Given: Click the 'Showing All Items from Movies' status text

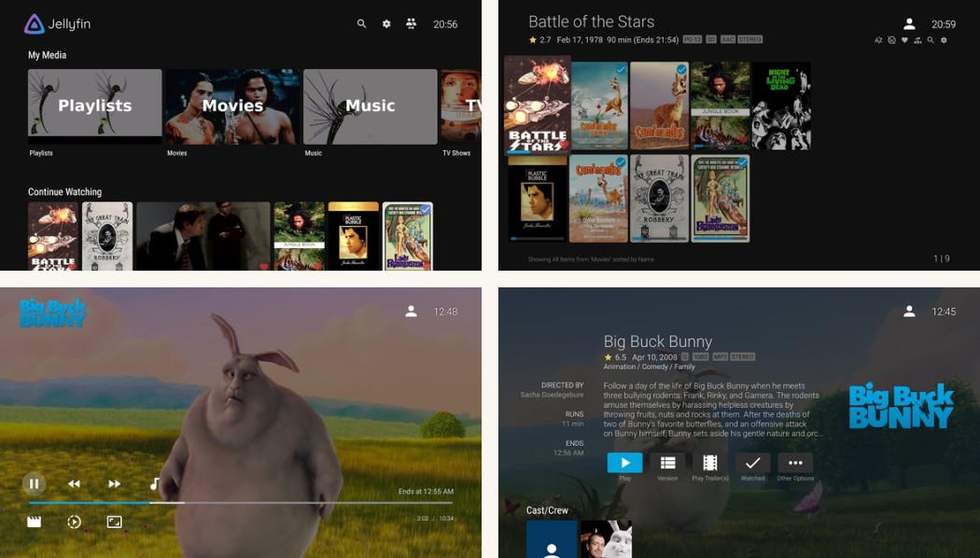Looking at the screenshot, I should click(x=591, y=259).
